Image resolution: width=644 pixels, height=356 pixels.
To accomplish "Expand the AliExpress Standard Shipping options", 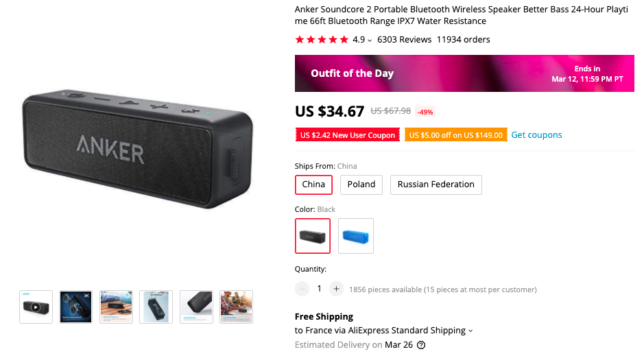I will click(470, 331).
